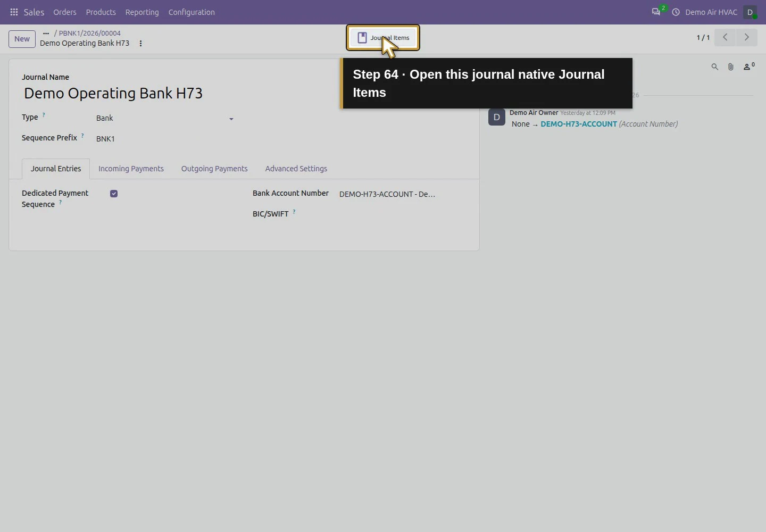Viewport: 766px width, 532px height.
Task: Go to the next record arrow
Action: click(x=747, y=37)
